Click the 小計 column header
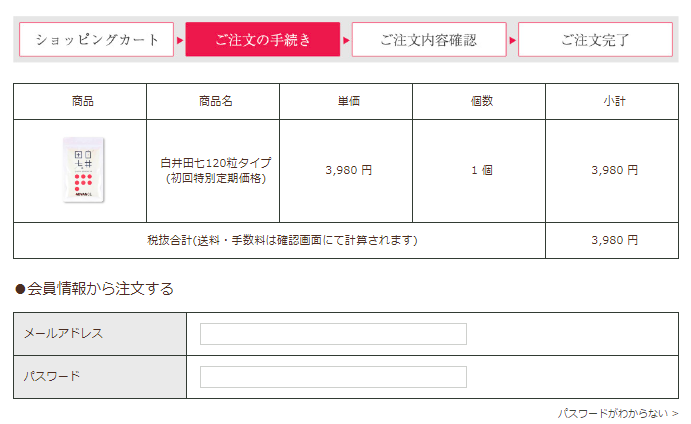This screenshot has width=691, height=424. tap(614, 101)
